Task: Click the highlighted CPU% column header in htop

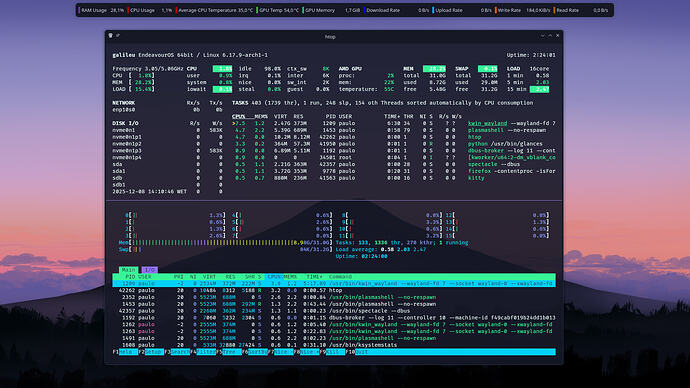Action: point(275,277)
